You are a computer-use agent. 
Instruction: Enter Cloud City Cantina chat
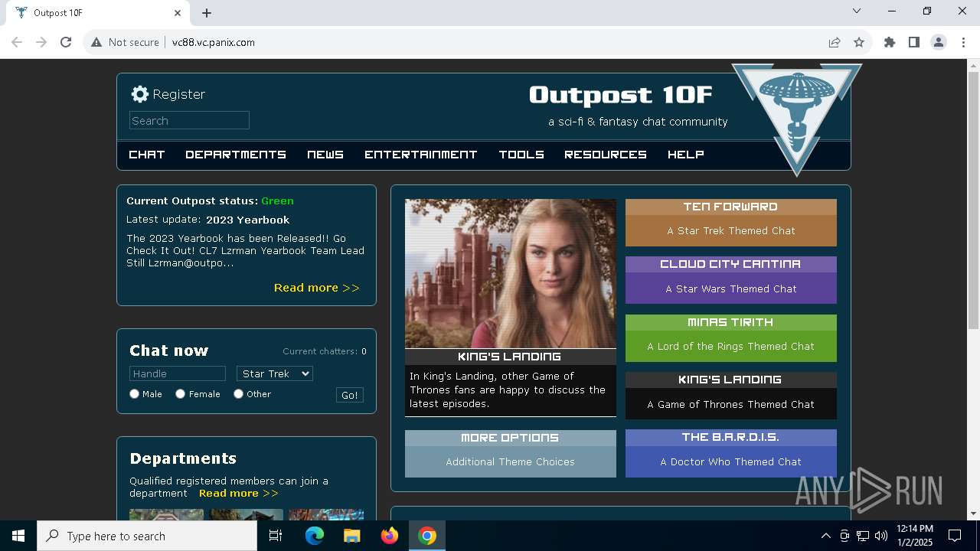coord(731,280)
